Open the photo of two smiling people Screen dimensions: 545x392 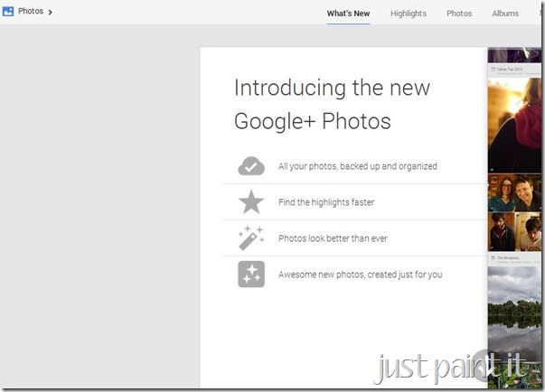click(514, 193)
